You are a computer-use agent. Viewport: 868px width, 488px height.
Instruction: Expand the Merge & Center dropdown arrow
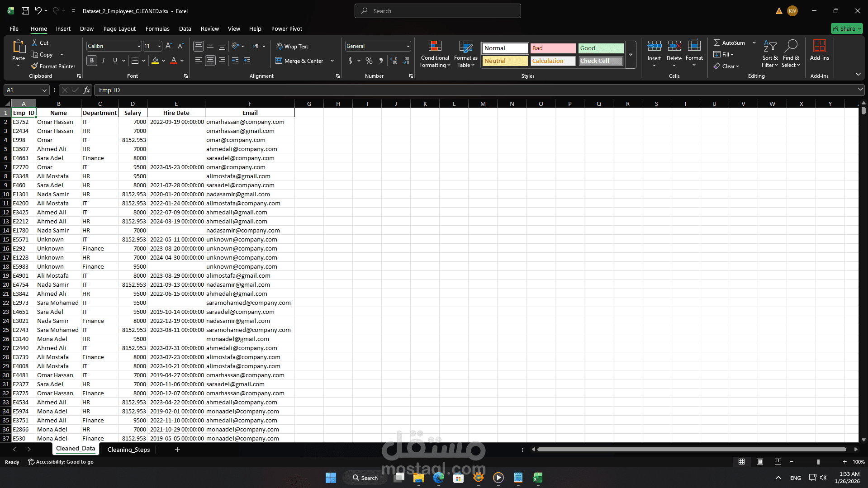point(332,61)
